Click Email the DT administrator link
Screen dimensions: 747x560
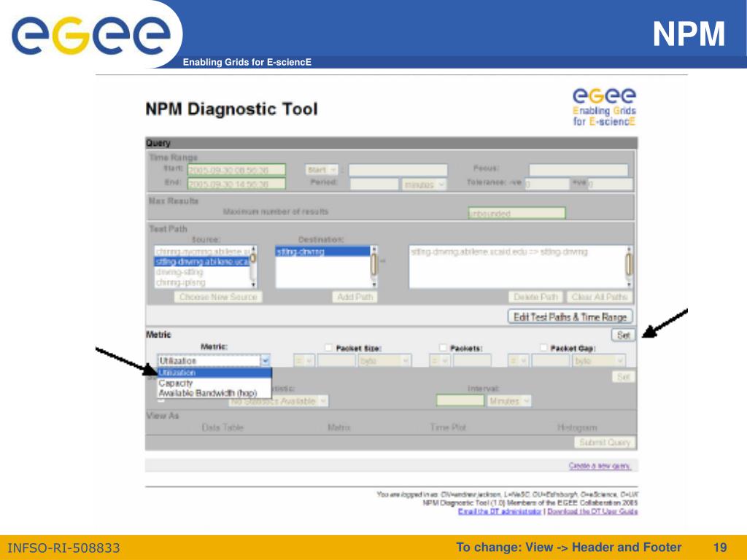[500, 511]
